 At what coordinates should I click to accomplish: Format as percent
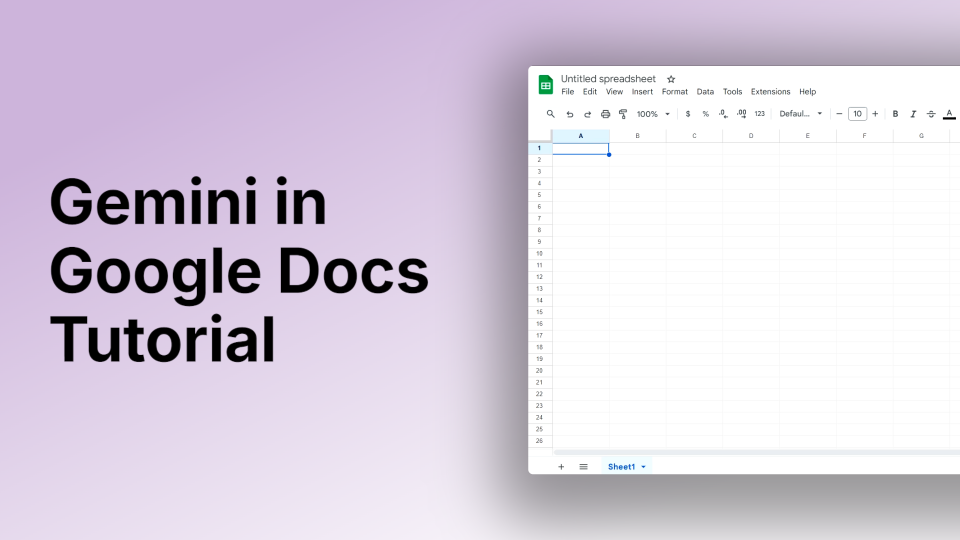(x=705, y=114)
